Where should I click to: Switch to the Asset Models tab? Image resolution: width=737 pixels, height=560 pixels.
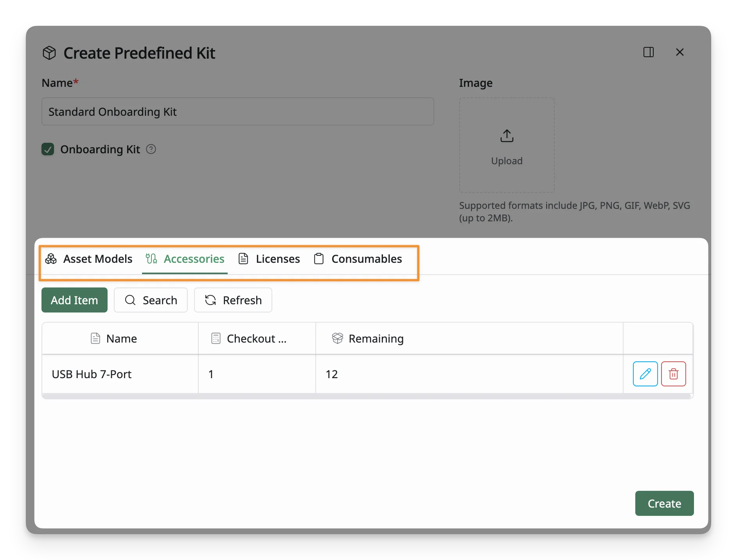(x=89, y=259)
